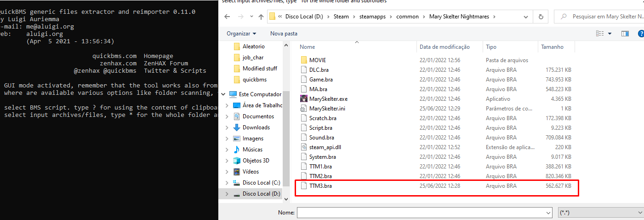Image resolution: width=644 pixels, height=220 pixels.
Task: Click 743.953 KB size of Game.bra
Action: point(558,80)
